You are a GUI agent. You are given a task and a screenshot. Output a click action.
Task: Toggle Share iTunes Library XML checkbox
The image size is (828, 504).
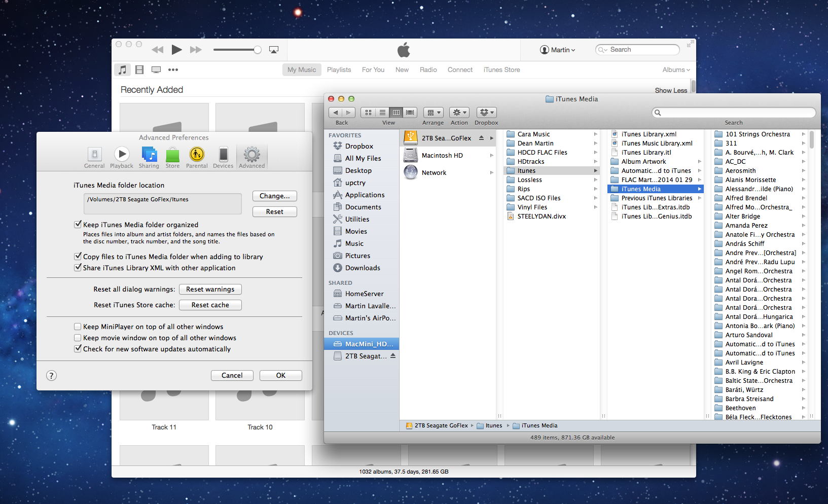(x=78, y=268)
